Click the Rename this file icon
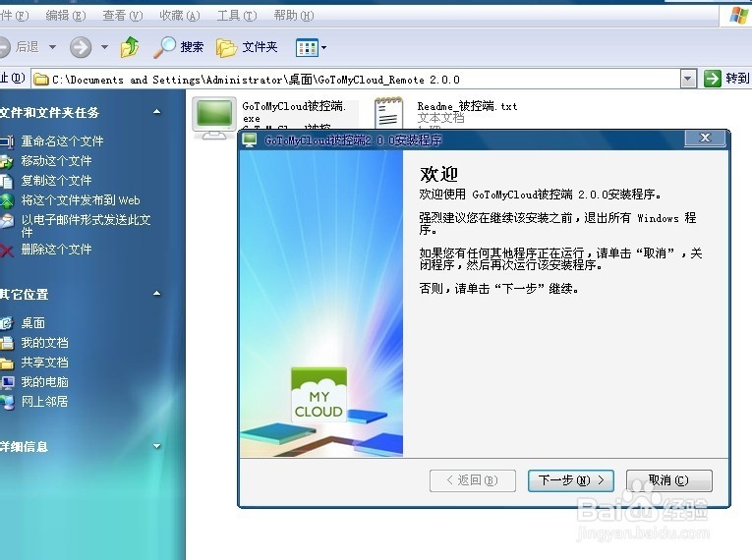Screen dimensions: 752x560 pyautogui.click(x=7, y=141)
